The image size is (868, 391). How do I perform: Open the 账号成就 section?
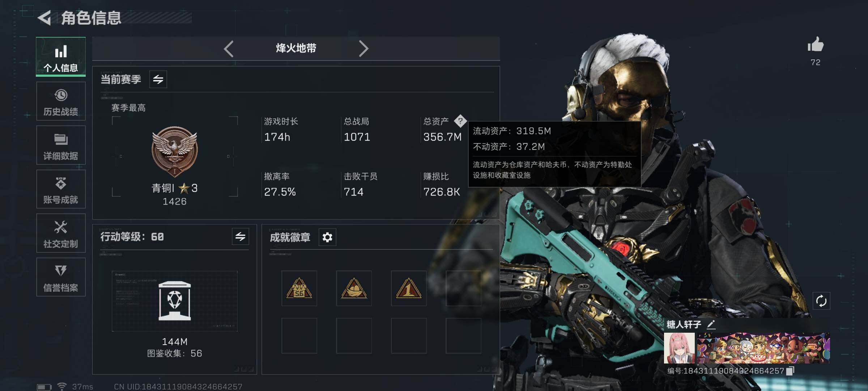(61, 189)
